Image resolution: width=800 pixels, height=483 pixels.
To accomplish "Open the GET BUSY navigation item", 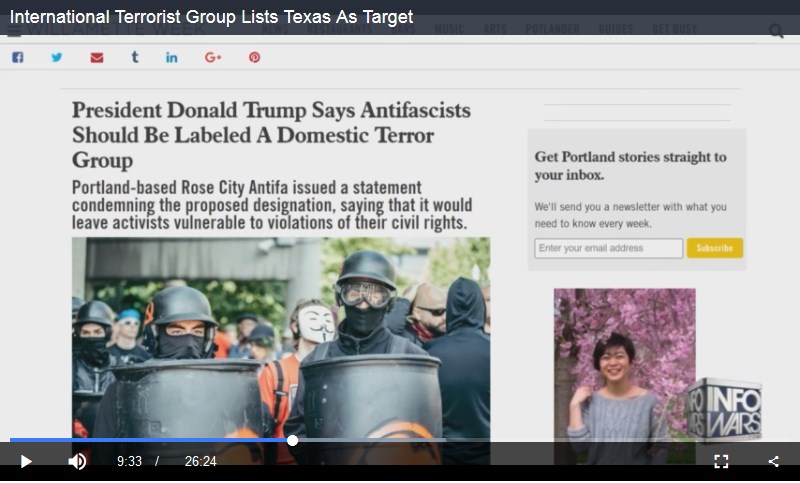I will tap(674, 29).
